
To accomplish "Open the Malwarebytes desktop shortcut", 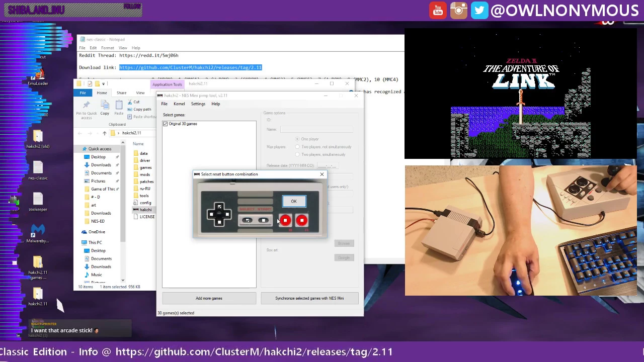I will coord(38,234).
